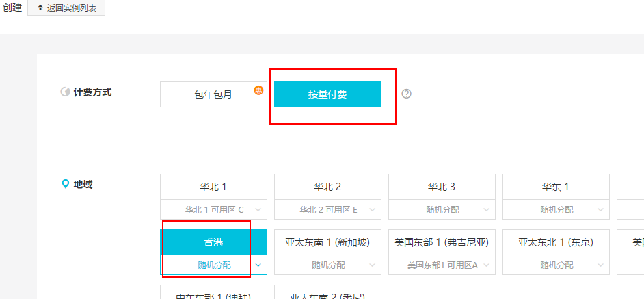The height and width of the screenshot is (299, 644).
Task: Select 美国东部 1 (弗吉尼亚) region
Action: pyautogui.click(x=442, y=242)
